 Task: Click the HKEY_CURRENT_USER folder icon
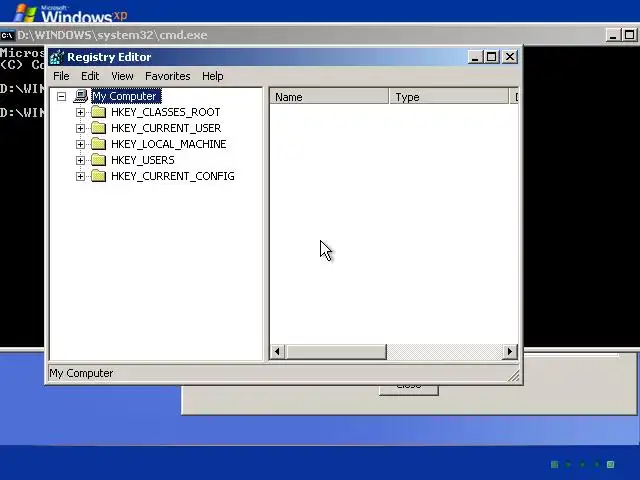[x=98, y=128]
